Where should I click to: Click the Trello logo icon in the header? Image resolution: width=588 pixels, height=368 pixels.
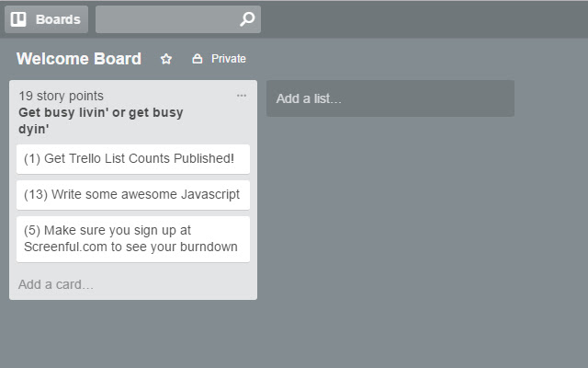(x=18, y=19)
